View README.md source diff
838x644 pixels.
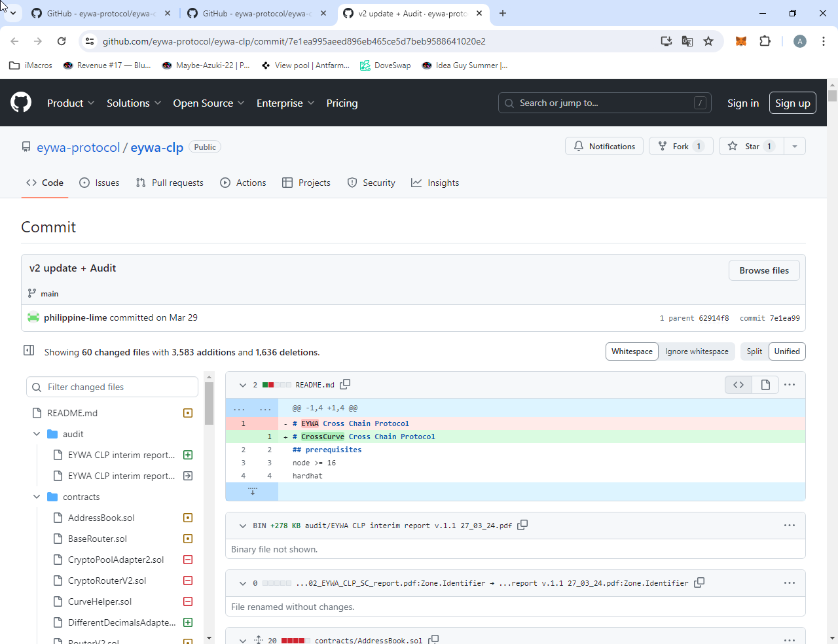pos(738,385)
